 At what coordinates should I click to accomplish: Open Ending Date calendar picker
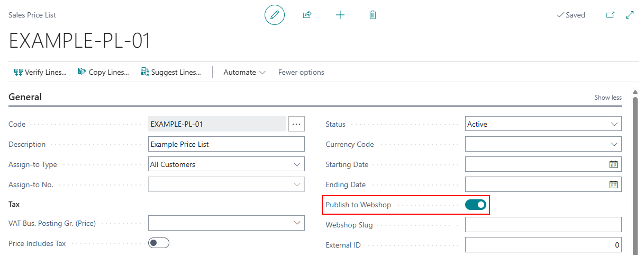pyautogui.click(x=614, y=184)
